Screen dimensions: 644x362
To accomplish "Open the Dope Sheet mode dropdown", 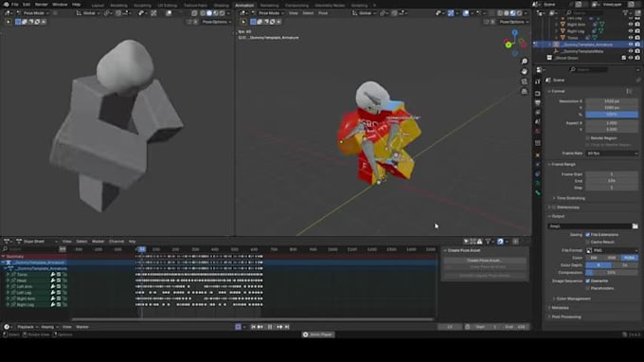I will click(37, 242).
